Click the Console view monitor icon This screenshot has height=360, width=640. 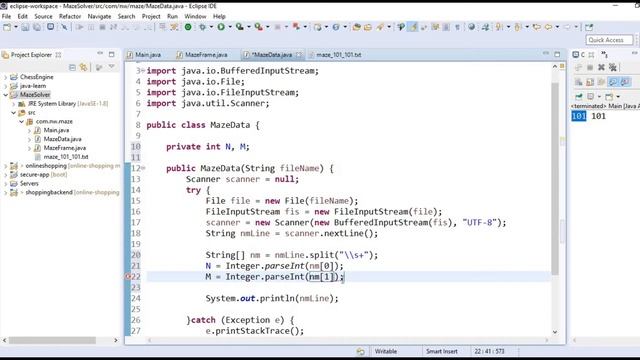(x=576, y=54)
